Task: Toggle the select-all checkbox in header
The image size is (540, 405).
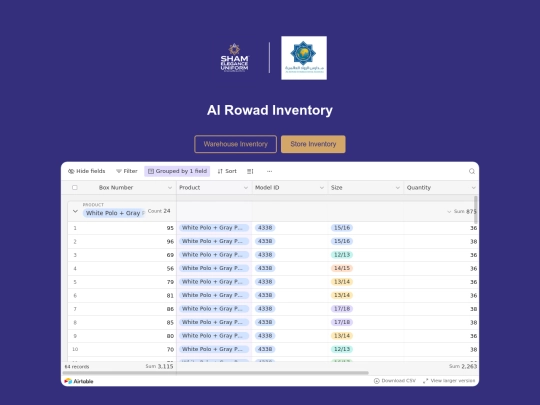Action: (75, 188)
